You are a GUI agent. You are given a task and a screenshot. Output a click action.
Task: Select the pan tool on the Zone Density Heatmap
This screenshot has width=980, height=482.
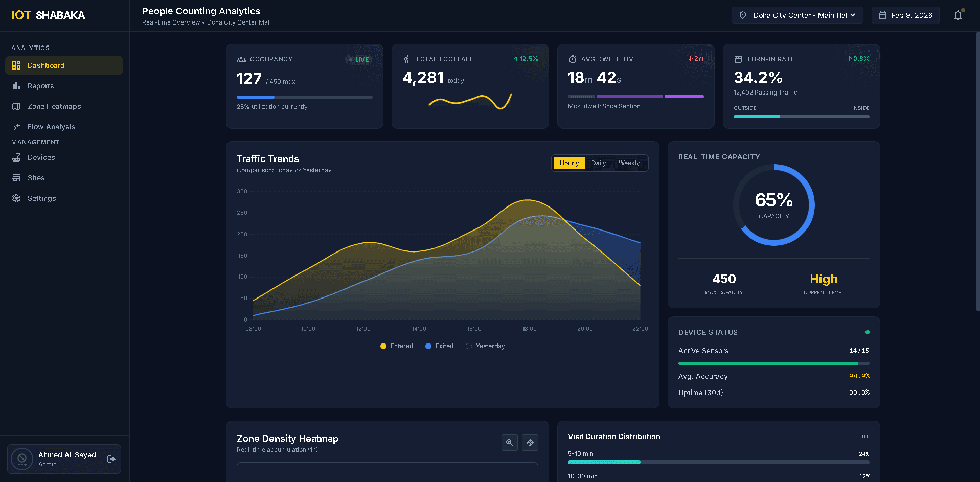point(530,443)
